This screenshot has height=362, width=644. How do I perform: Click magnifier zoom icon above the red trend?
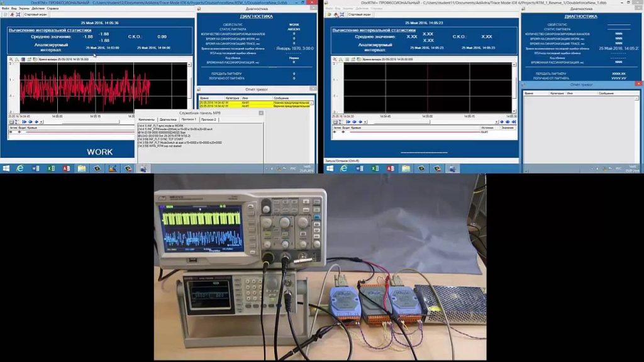click(17, 59)
